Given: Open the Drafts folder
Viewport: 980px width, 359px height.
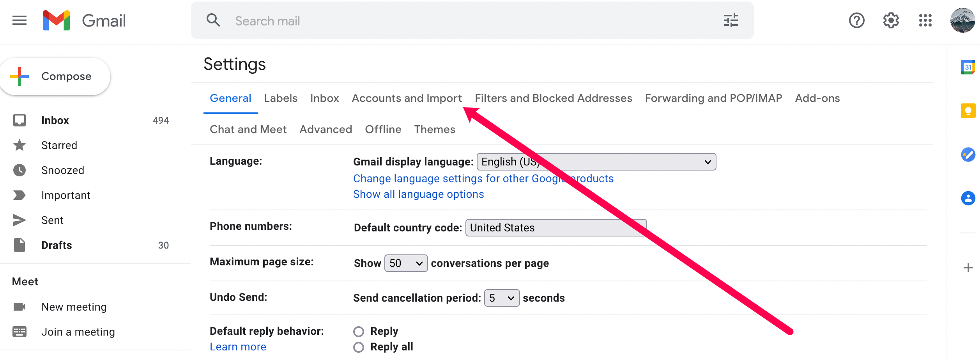Looking at the screenshot, I should coord(57,245).
